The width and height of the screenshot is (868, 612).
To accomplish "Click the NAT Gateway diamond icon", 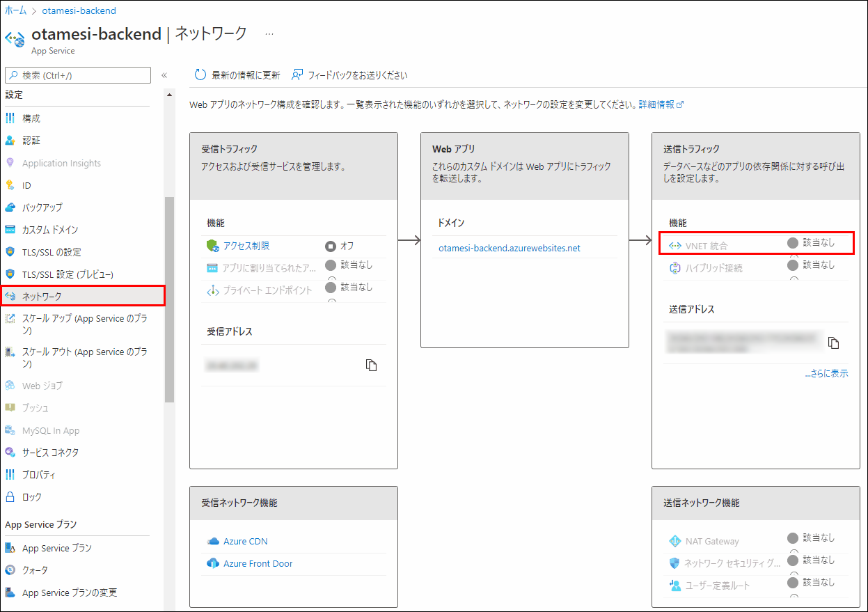I will 675,541.
